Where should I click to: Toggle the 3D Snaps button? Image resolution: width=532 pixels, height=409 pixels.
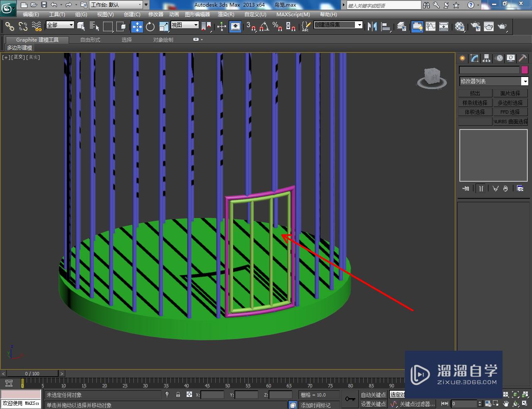click(x=251, y=27)
